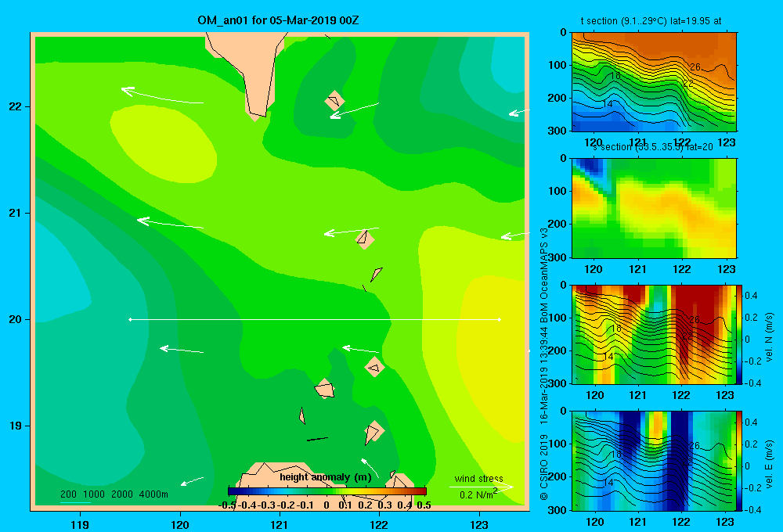
Task: Open the salinity section panel at lat=20
Action: click(x=654, y=208)
